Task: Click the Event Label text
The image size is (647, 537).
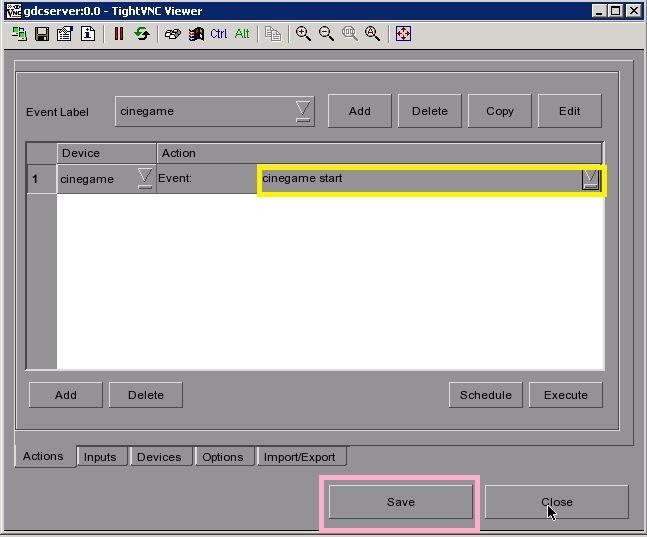Action: (x=57, y=112)
